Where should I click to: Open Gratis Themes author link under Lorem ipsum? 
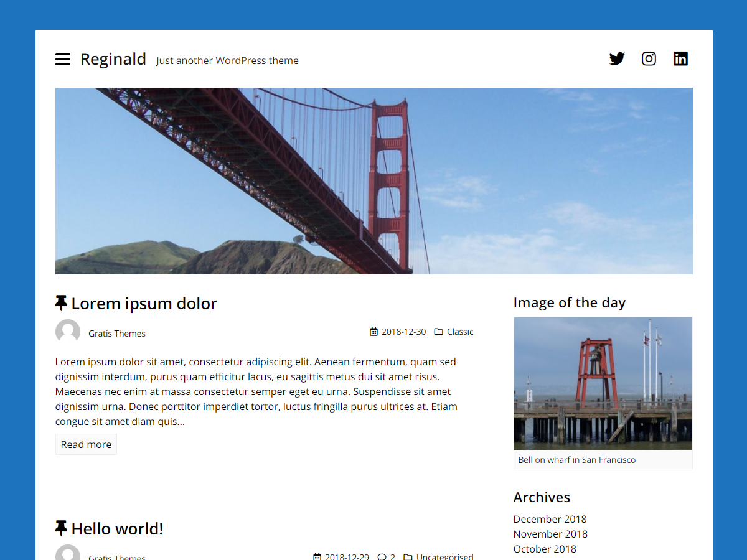coord(117,334)
